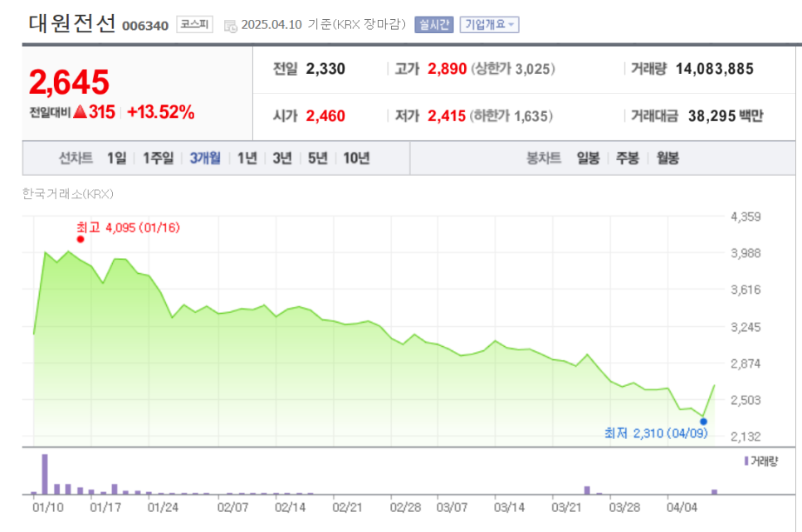Screen dimensions: 802x532
Task: Click the 거래량 purple legend marker
Action: [746, 461]
